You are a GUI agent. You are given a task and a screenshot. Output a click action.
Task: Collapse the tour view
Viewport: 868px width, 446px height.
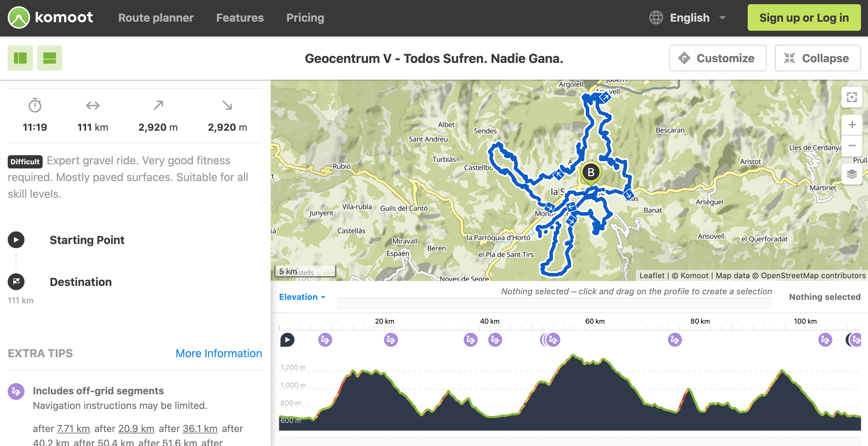point(818,58)
